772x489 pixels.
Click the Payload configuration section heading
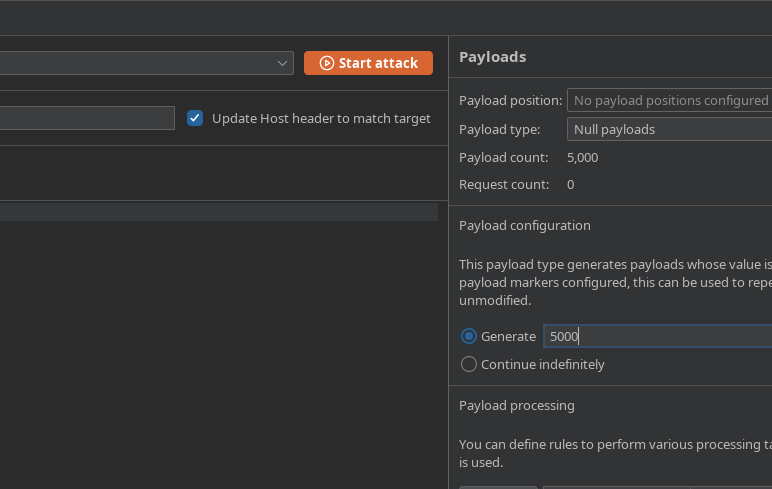(x=524, y=225)
